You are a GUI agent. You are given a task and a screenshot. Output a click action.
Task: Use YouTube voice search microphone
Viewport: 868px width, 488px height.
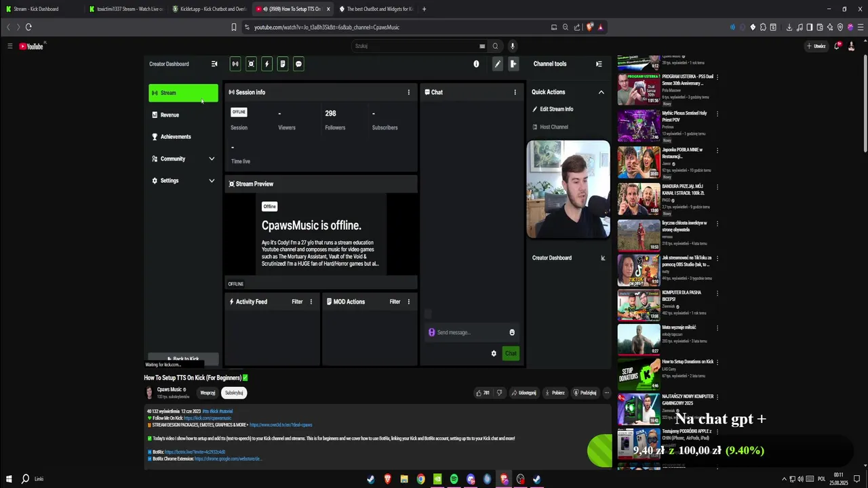pos(513,46)
